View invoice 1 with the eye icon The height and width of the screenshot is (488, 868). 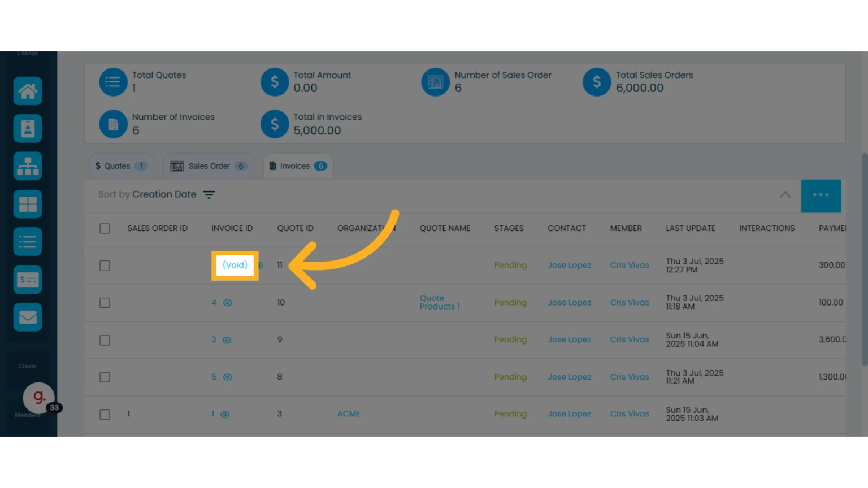225,415
